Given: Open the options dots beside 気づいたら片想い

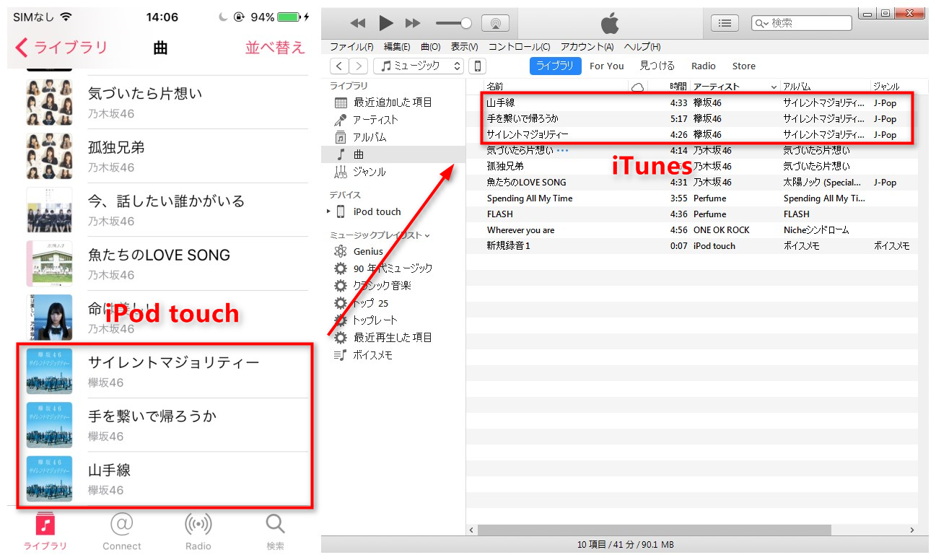Looking at the screenshot, I should 563,151.
